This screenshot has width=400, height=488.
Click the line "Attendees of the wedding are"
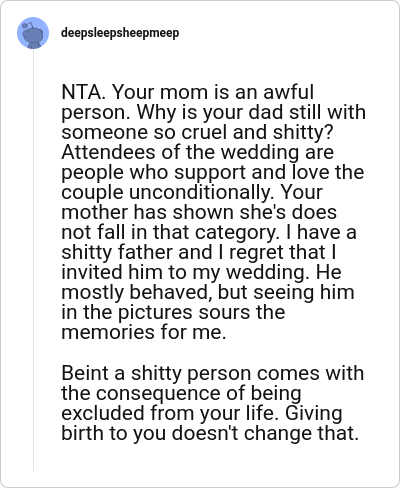pyautogui.click(x=197, y=152)
